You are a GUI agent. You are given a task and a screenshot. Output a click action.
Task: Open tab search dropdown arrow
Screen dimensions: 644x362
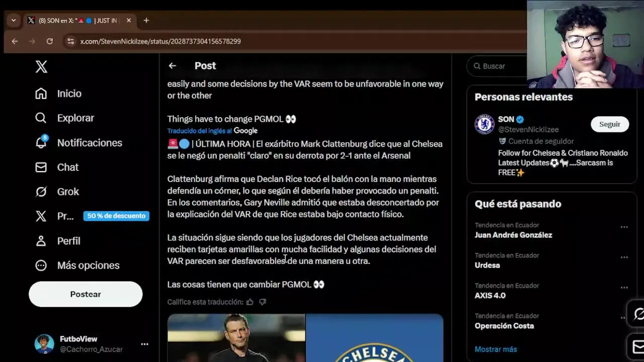click(x=14, y=21)
